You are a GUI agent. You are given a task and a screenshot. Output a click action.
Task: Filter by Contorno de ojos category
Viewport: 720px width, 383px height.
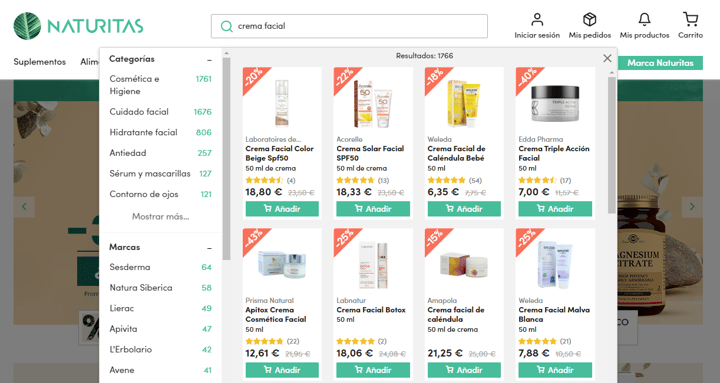pos(160,194)
